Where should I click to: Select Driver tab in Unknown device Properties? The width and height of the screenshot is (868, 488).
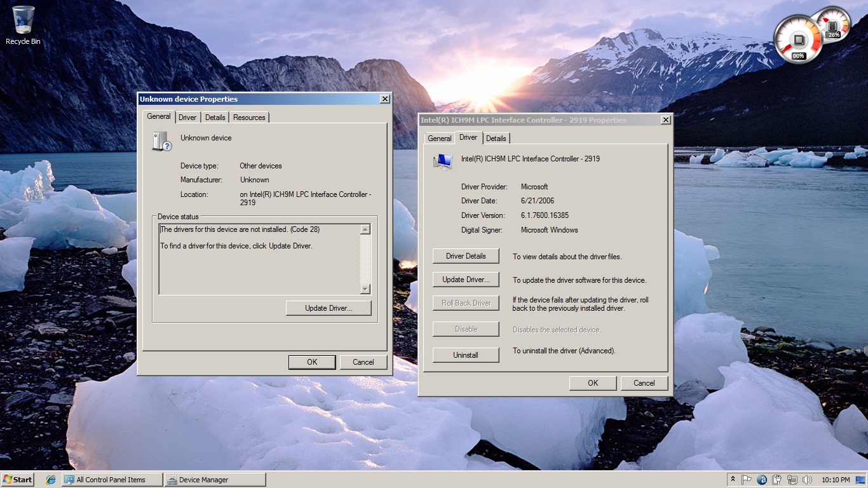coord(187,118)
